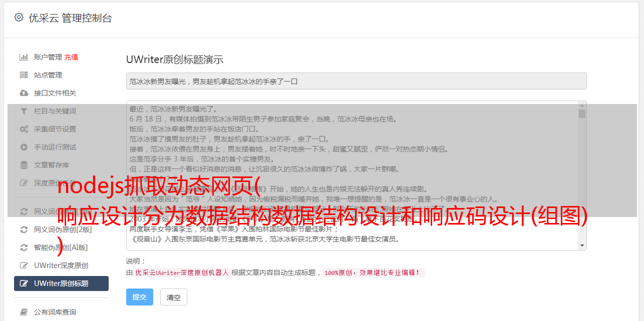Click the 栏目与关键词 filter icon

click(24, 111)
